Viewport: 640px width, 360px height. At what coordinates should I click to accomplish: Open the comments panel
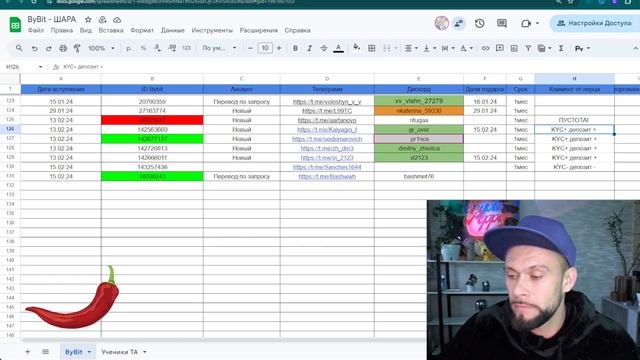point(502,23)
